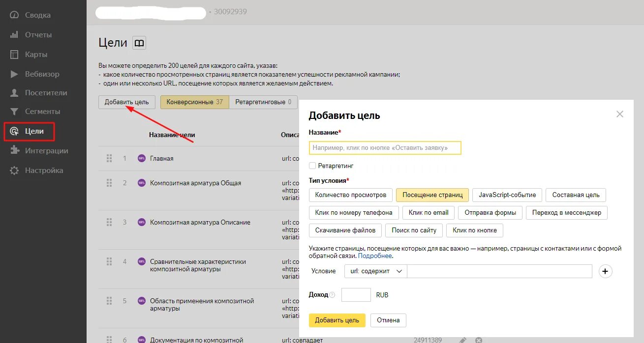Select condition type Клик по email

pyautogui.click(x=429, y=213)
